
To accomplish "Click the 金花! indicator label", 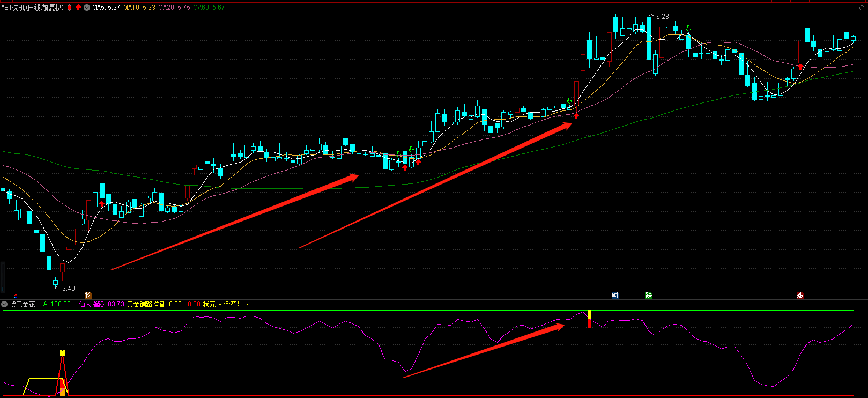I will [232, 304].
